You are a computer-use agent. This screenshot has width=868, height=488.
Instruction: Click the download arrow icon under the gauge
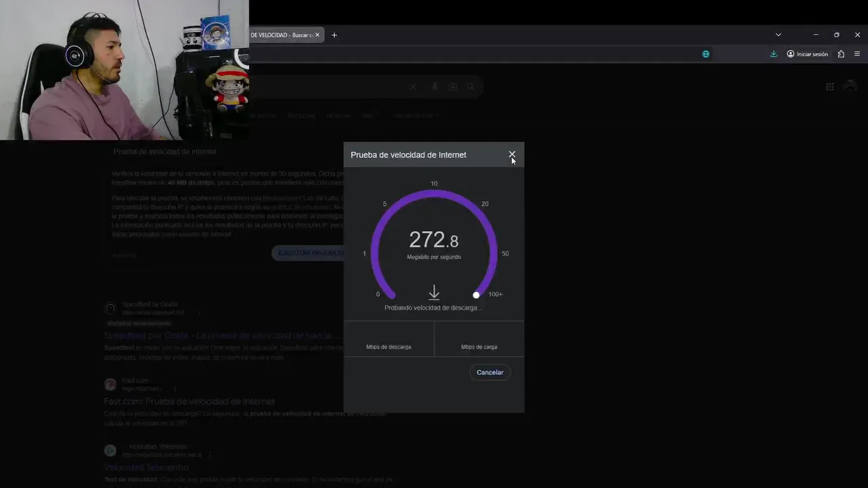[434, 293]
